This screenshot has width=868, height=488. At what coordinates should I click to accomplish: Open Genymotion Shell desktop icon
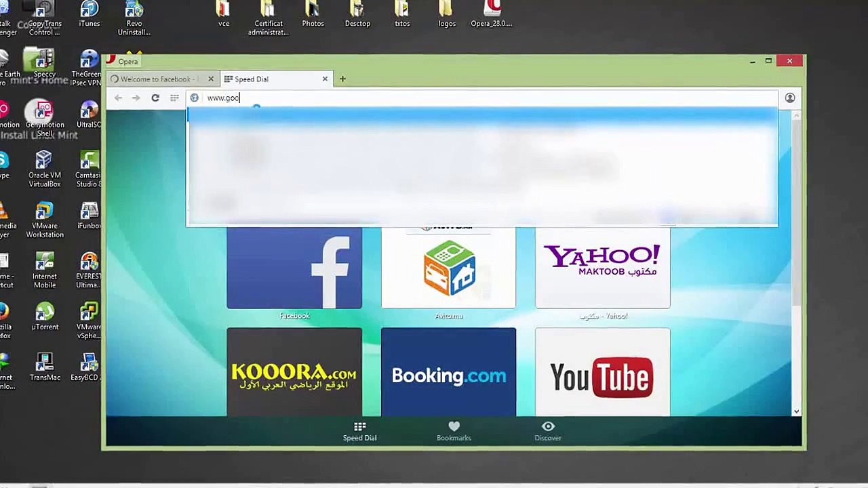click(45, 119)
